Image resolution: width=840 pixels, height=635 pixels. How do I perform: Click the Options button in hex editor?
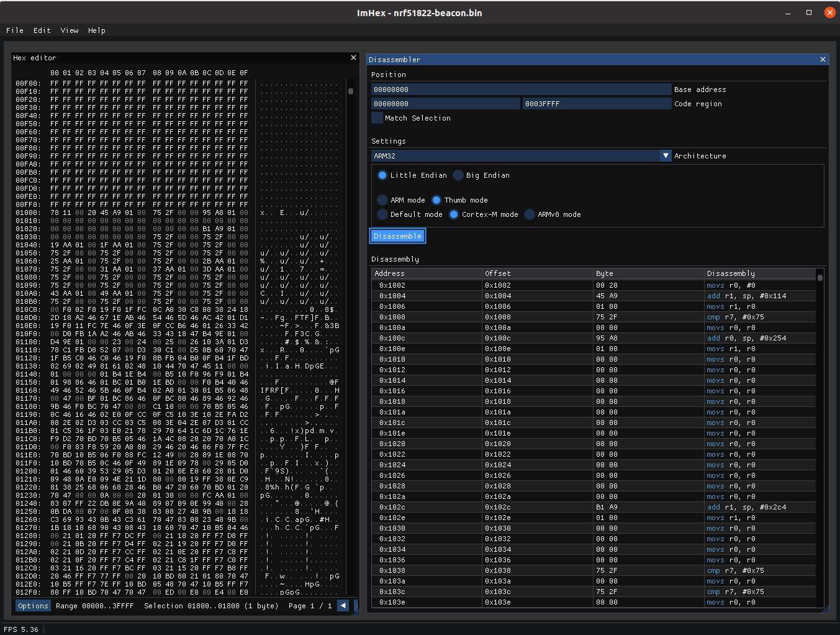(33, 606)
